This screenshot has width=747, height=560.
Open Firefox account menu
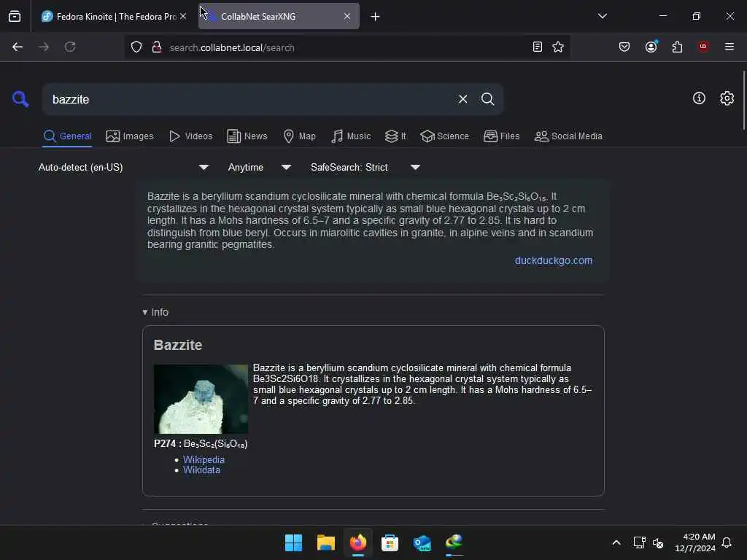[651, 47]
